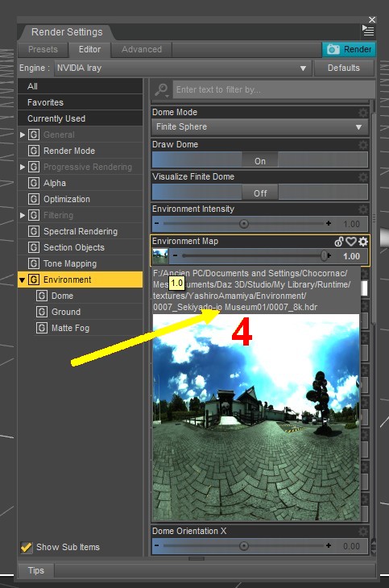Click the Defaults button
389x588 pixels.
coord(344,68)
